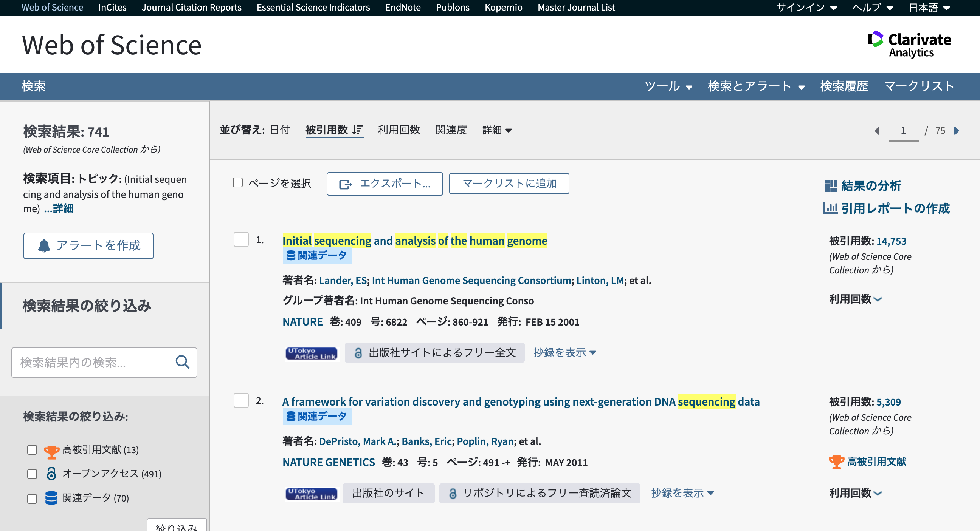Check the 高被引用文献 (13) filter
The image size is (980, 531).
[32, 450]
